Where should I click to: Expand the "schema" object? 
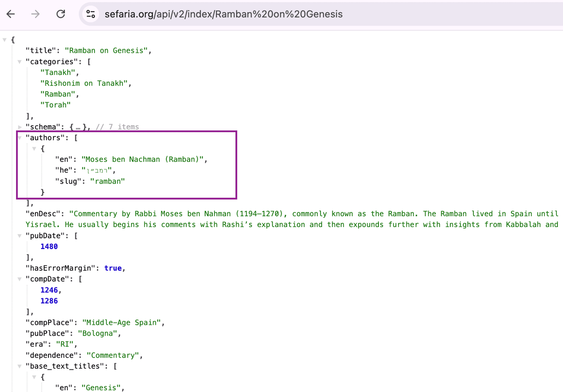click(19, 127)
